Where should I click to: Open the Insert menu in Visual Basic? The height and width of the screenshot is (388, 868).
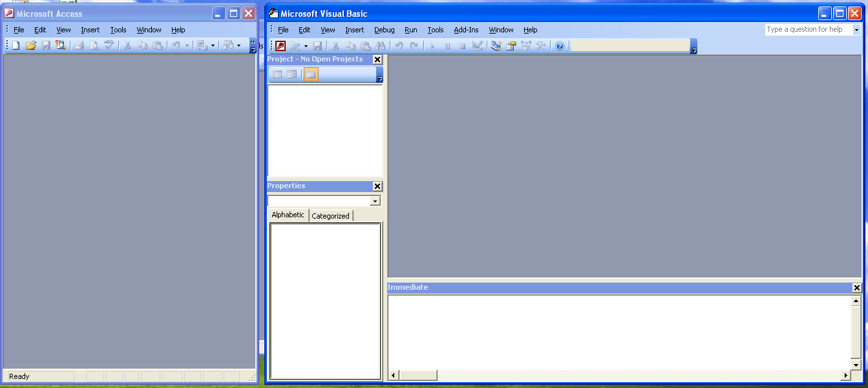point(355,30)
